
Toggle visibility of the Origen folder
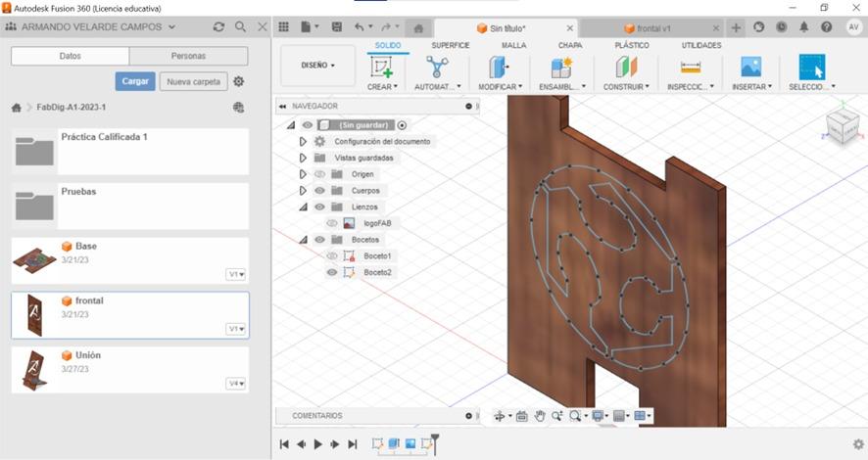click(320, 174)
